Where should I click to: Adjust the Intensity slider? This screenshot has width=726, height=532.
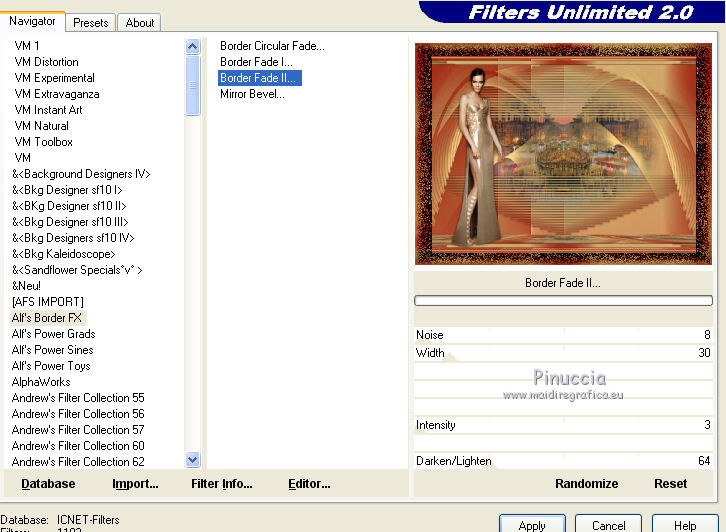tap(563, 425)
